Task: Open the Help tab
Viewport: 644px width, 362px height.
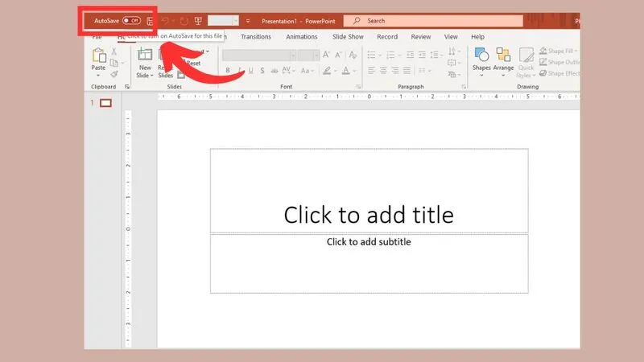Action: pyautogui.click(x=477, y=36)
